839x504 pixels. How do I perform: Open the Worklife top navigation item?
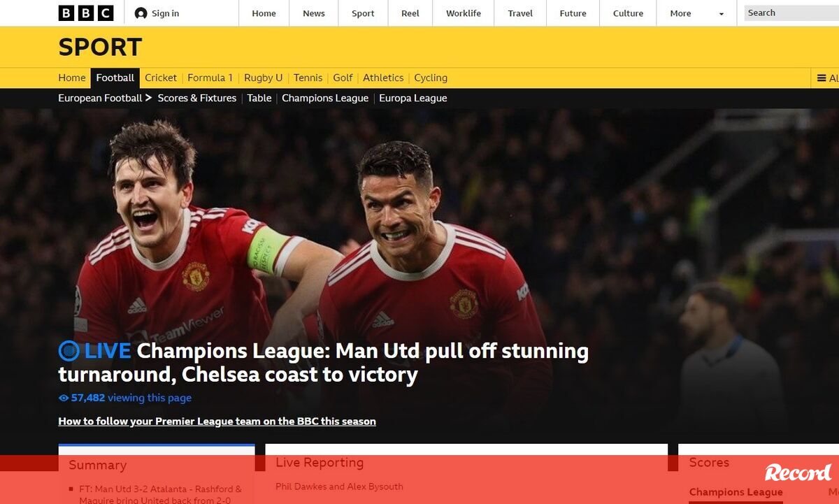pyautogui.click(x=464, y=13)
